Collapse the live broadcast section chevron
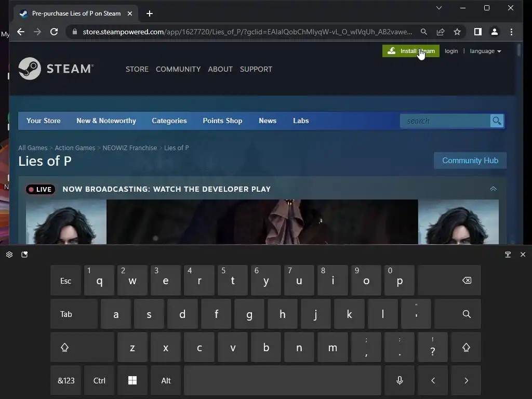 pos(493,189)
